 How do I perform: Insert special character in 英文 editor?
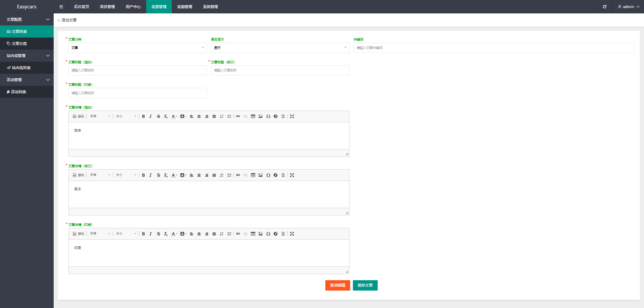(268, 175)
